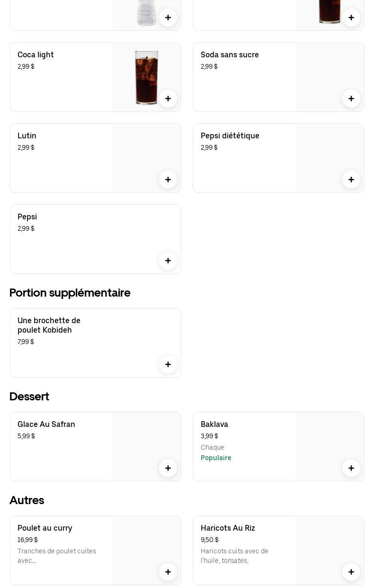This screenshot has height=588, width=383.
Task: Add brochette de poulet Kobideh portion
Action: pyautogui.click(x=168, y=364)
